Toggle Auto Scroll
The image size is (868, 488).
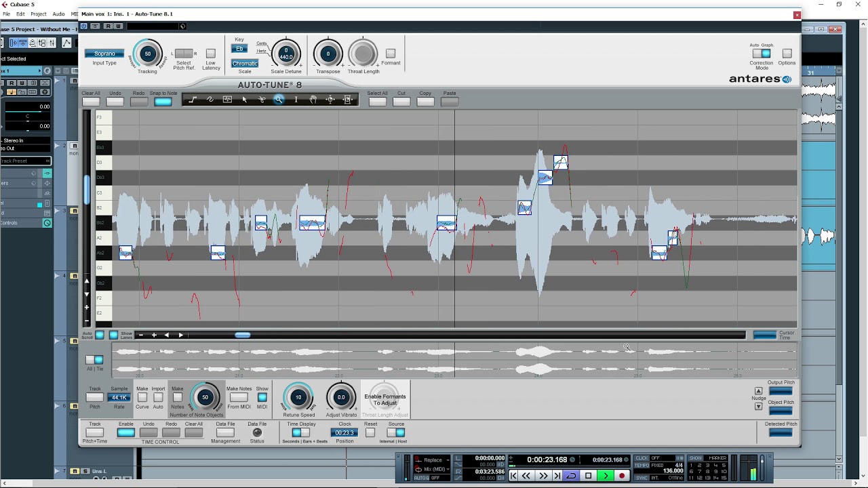100,335
